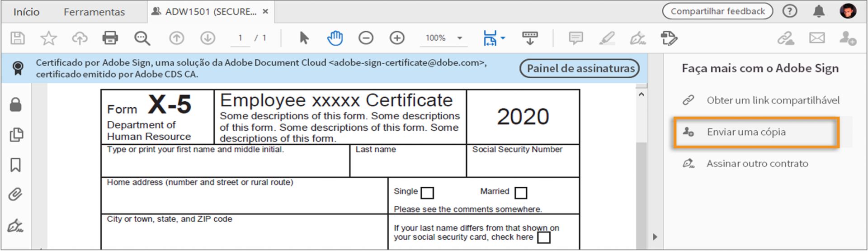Screen dimensions: 868x251
Task: Click the Zoom in plus icon
Action: tap(397, 38)
